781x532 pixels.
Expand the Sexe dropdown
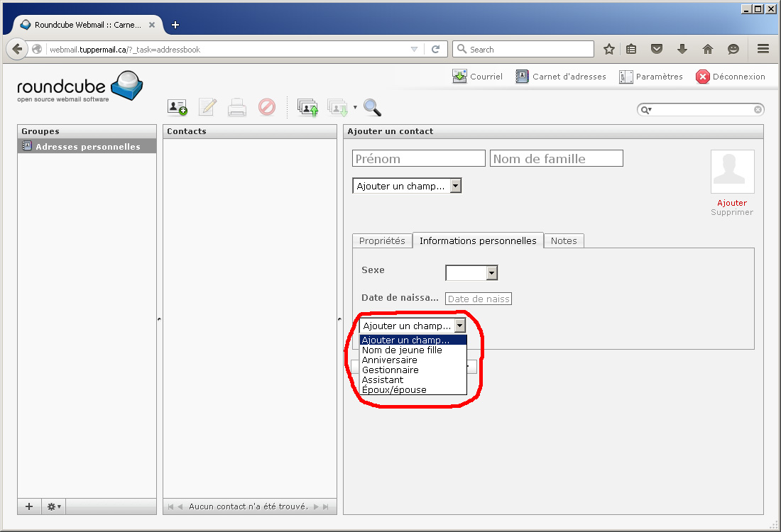point(471,273)
